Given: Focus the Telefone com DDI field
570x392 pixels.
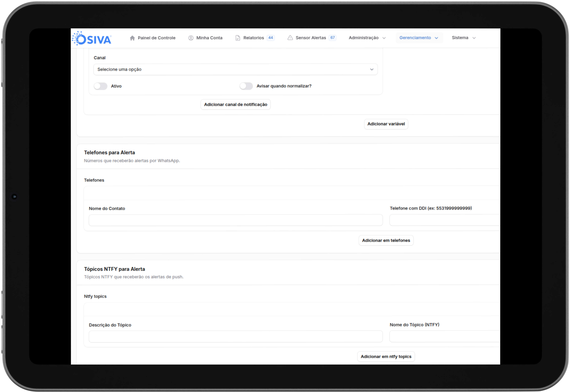Looking at the screenshot, I should click(x=445, y=220).
